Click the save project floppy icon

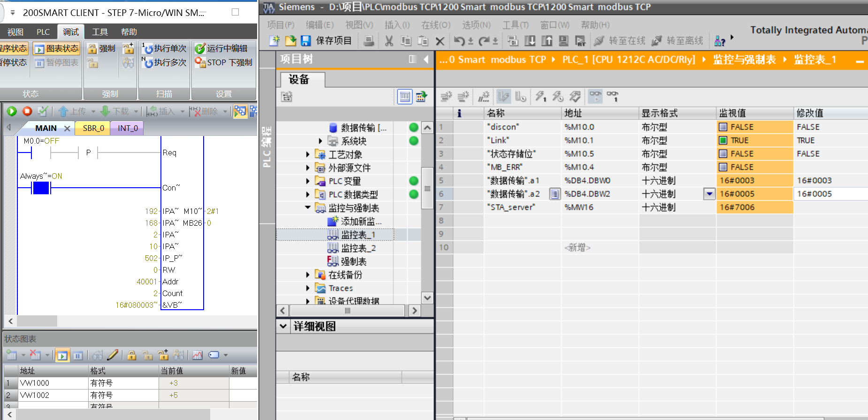click(x=306, y=41)
